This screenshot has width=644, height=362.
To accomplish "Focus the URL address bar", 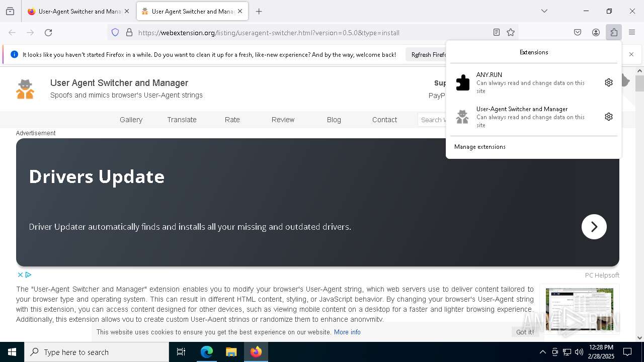I will tap(312, 33).
